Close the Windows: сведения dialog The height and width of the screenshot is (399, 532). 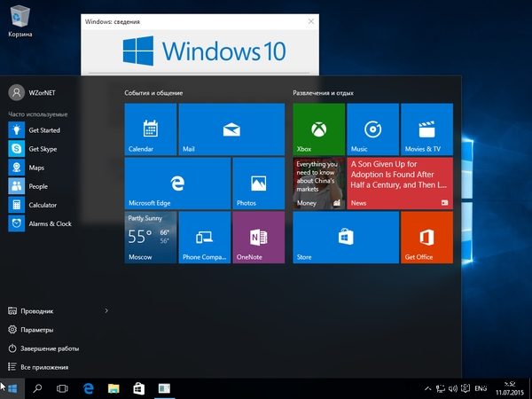pos(311,21)
